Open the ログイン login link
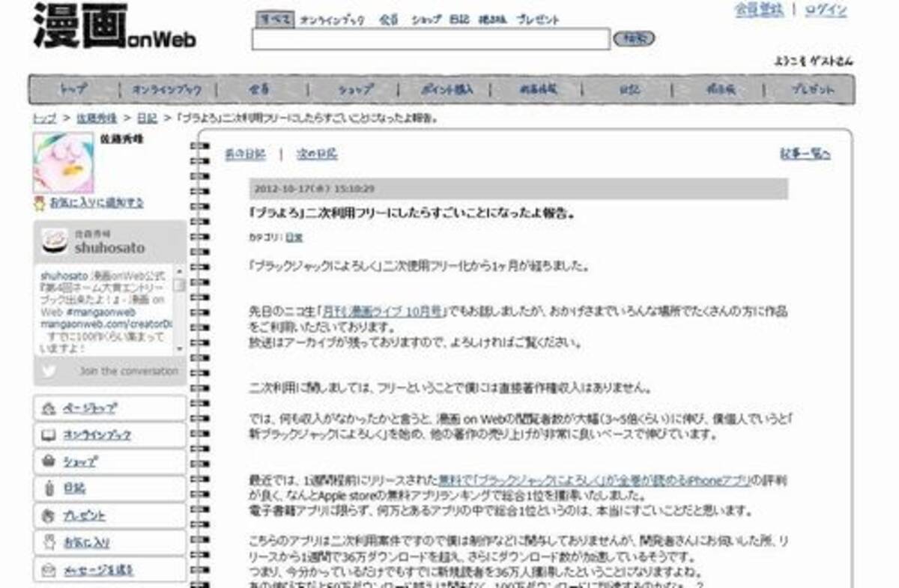This screenshot has height=588, width=899. tap(826, 10)
